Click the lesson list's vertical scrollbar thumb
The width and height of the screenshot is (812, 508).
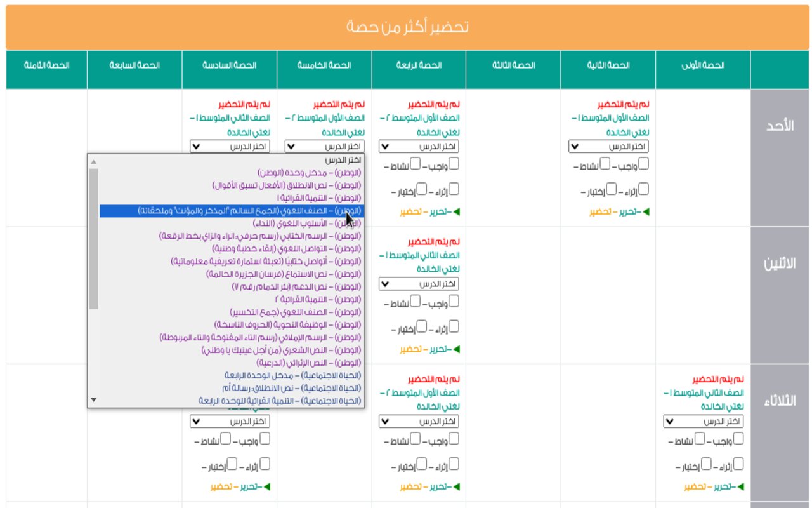tap(93, 239)
